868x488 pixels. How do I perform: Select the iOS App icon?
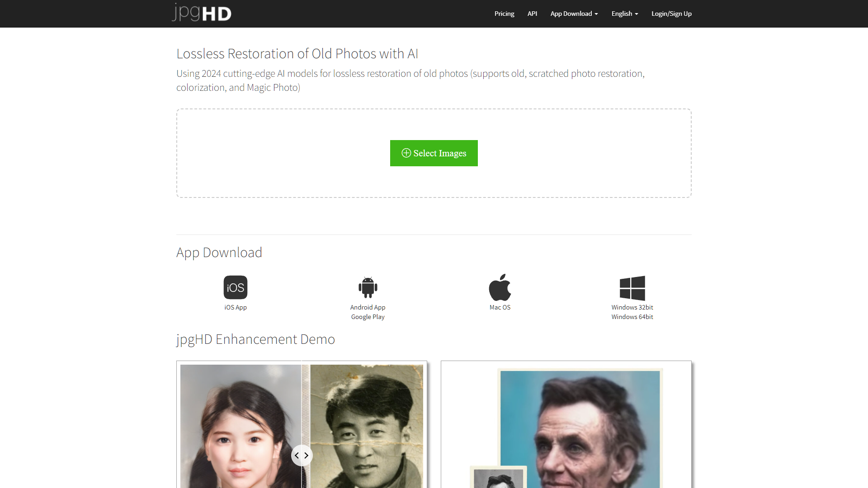click(x=235, y=287)
